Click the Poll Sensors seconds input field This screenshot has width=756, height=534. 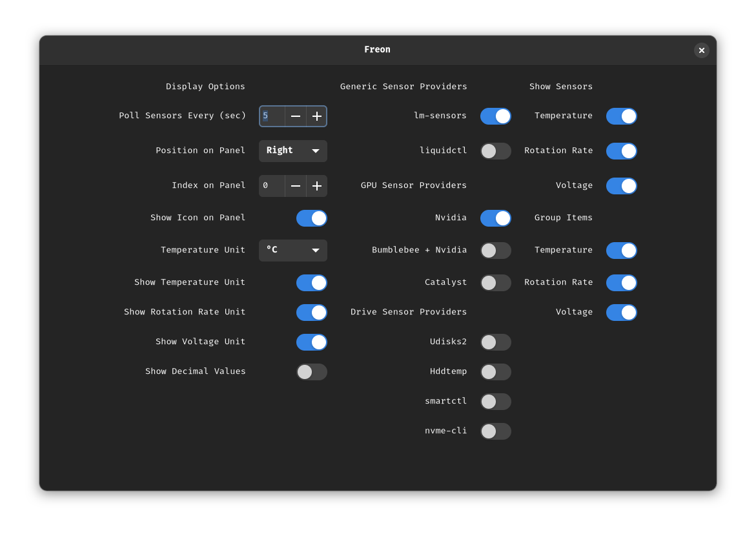[272, 116]
